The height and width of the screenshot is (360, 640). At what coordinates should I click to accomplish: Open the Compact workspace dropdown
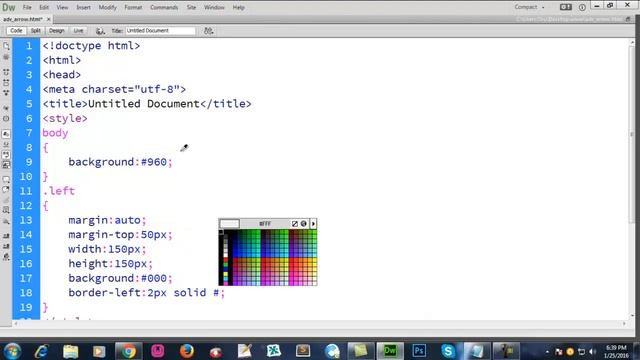pyautogui.click(x=529, y=7)
